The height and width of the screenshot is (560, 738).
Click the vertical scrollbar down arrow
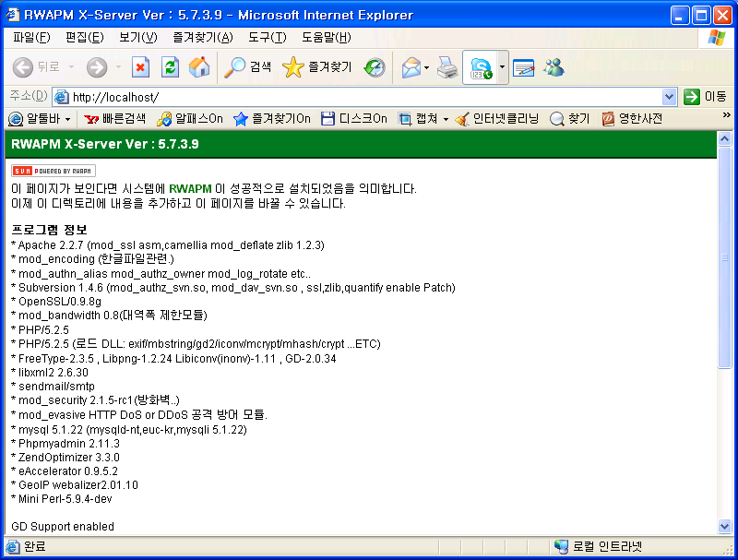(x=724, y=526)
